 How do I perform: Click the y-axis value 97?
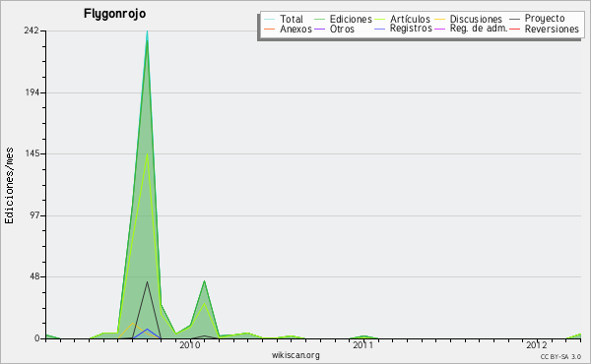(x=33, y=215)
